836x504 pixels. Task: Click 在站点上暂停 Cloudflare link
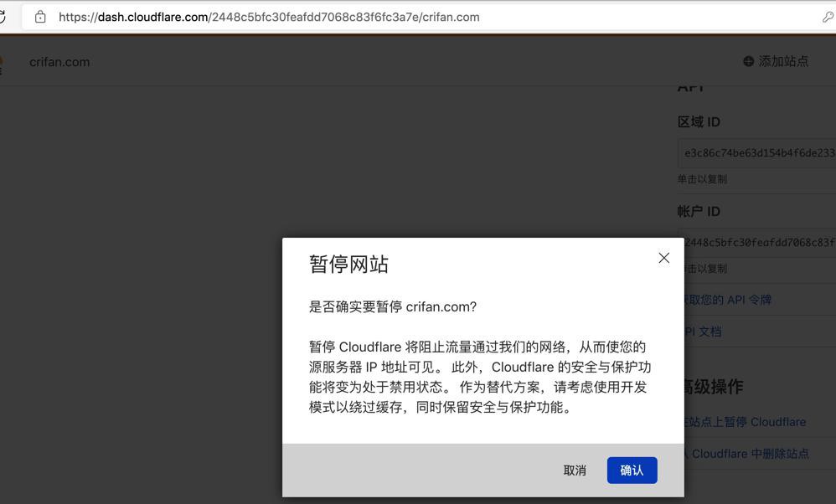746,422
